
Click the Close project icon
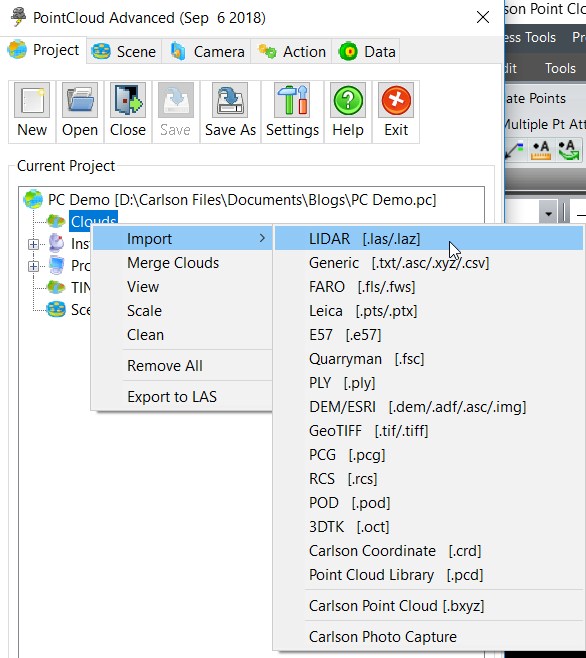pos(128,100)
